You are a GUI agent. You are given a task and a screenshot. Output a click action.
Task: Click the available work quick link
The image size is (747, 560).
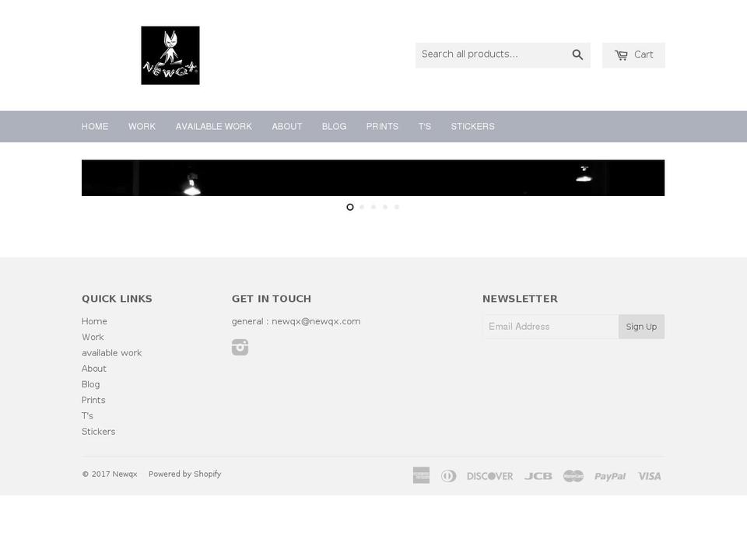click(x=111, y=353)
